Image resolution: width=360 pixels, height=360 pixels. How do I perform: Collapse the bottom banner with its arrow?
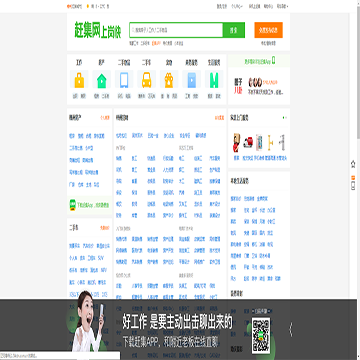click(290, 330)
